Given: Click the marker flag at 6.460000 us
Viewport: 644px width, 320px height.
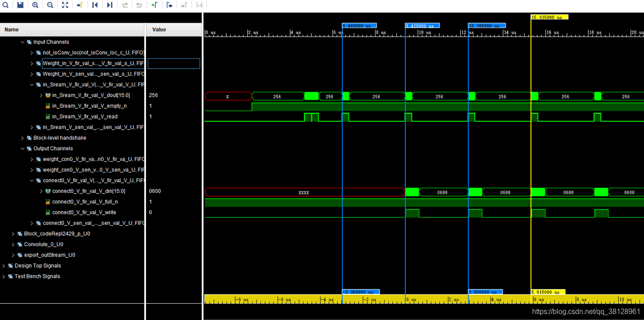Looking at the screenshot, I should (360, 26).
